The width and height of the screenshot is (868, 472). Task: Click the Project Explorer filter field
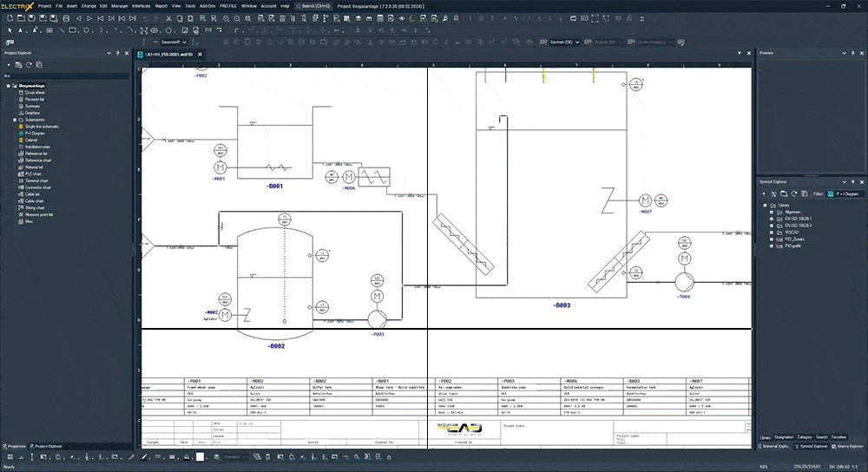pos(66,75)
